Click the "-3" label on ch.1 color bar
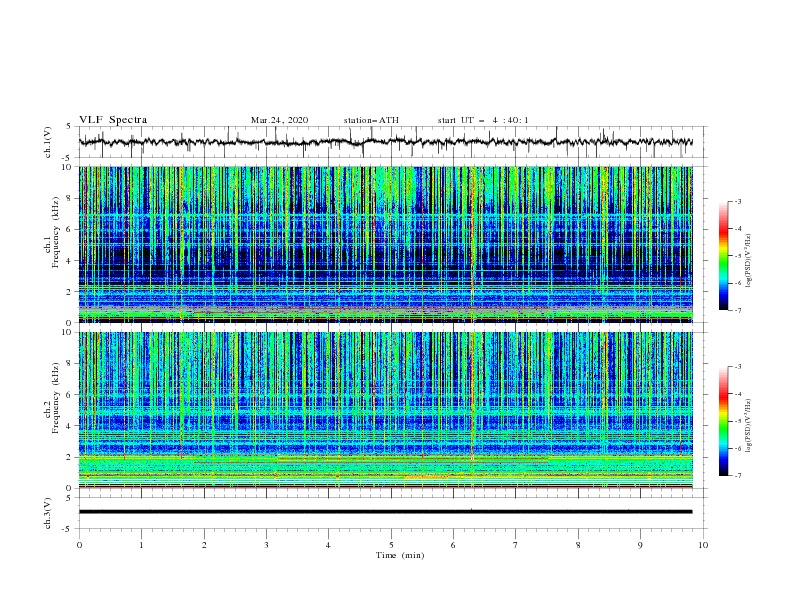This screenshot has height=612, width=792. pos(737,201)
